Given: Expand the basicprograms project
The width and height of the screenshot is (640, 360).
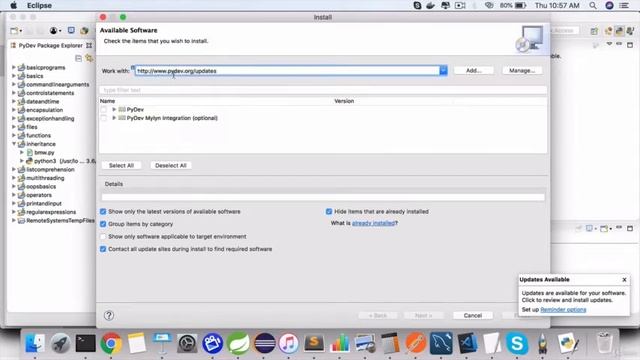Looking at the screenshot, I should click(13, 67).
